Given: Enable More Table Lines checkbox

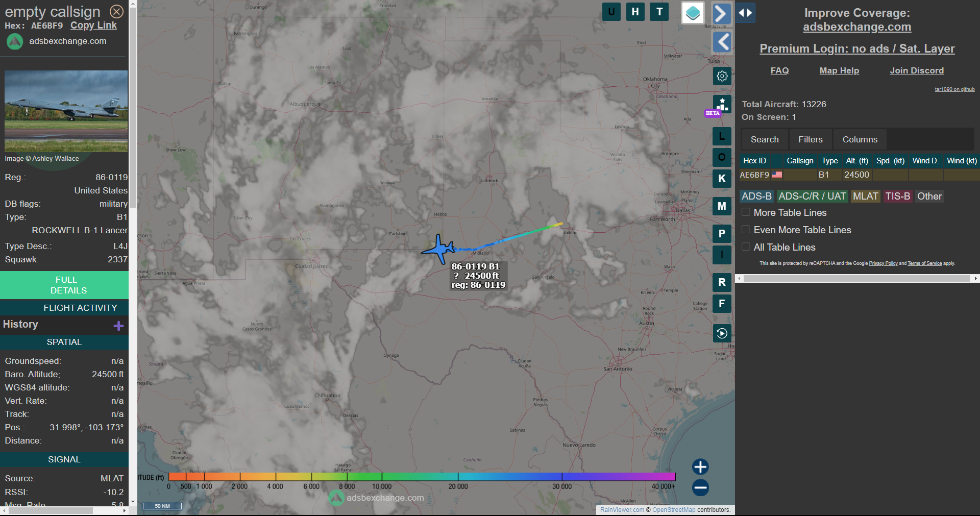Looking at the screenshot, I should point(746,212).
